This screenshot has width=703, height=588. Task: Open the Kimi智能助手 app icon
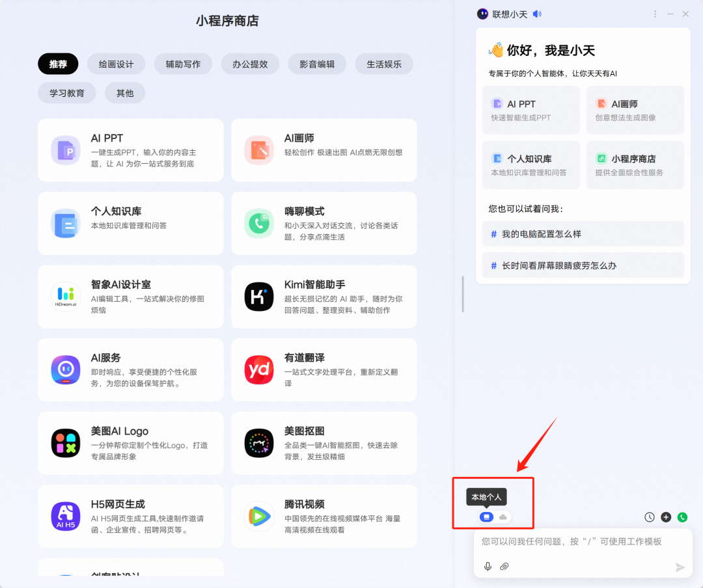coord(259,297)
